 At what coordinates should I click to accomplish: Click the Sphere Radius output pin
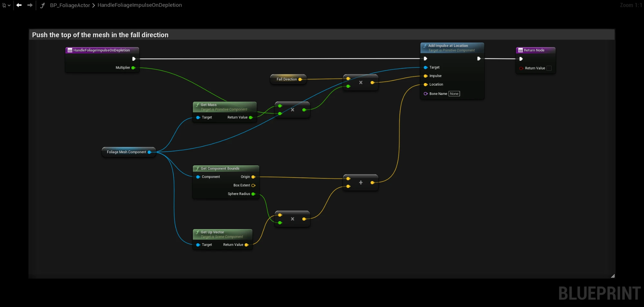[x=253, y=194]
